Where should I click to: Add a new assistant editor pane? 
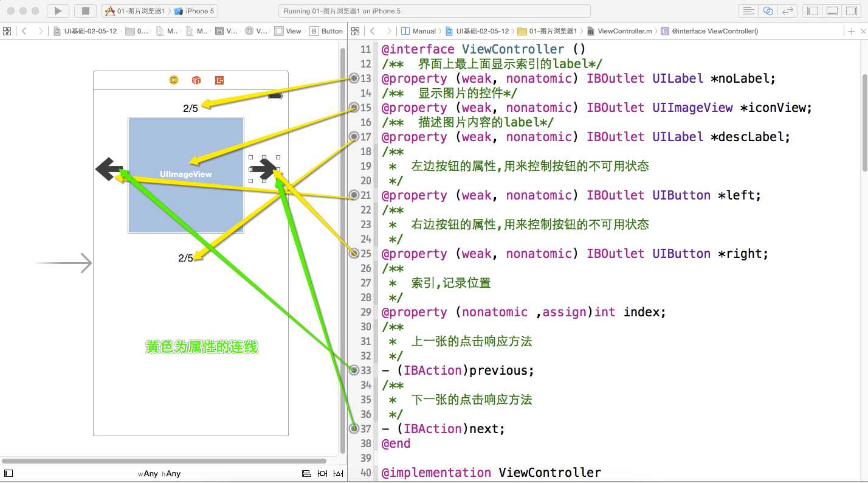point(852,31)
